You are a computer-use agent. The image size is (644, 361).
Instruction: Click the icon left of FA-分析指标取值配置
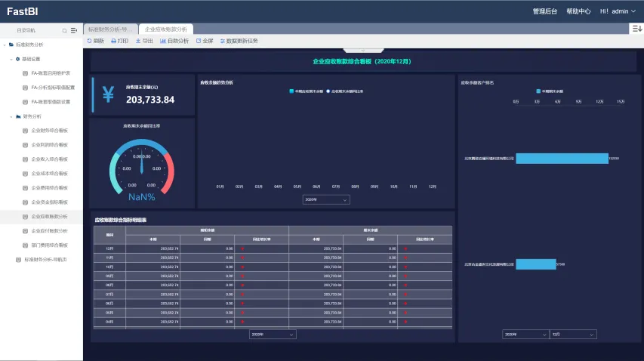(25, 88)
